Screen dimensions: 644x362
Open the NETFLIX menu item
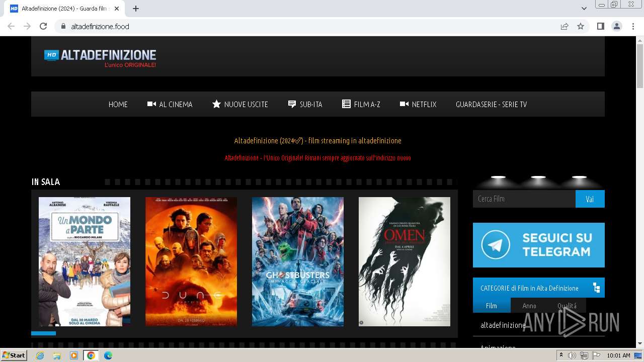(x=418, y=104)
